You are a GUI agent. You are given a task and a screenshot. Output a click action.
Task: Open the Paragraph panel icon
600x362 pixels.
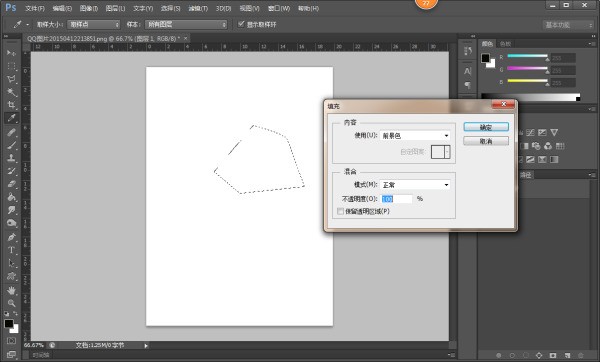[x=468, y=85]
